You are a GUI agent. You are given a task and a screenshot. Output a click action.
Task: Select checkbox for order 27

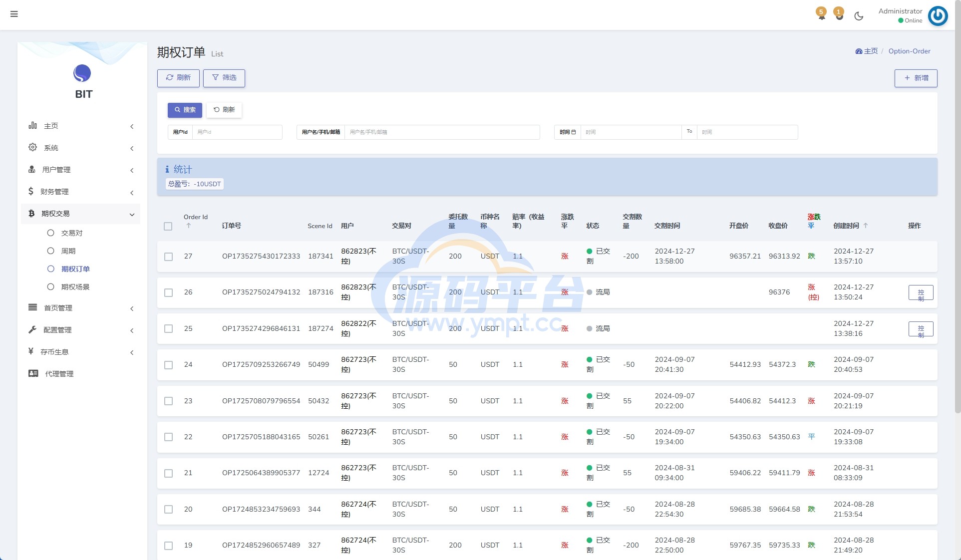pyautogui.click(x=169, y=257)
